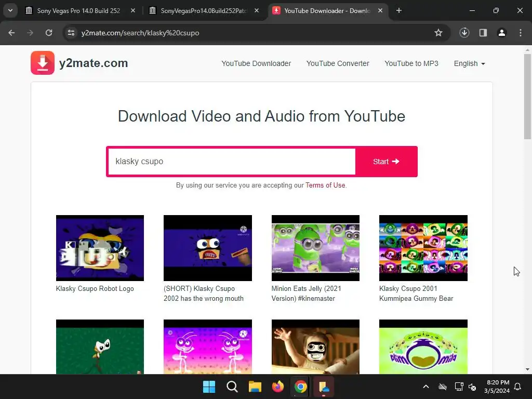Click Klasky Csupo 2001 Kummipea title
The width and height of the screenshot is (532, 399).
coord(416,294)
